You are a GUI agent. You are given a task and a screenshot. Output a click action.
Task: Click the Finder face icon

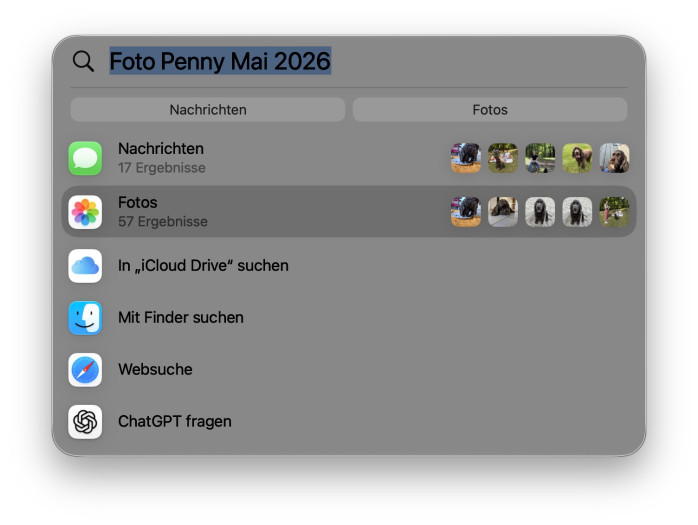coord(85,318)
